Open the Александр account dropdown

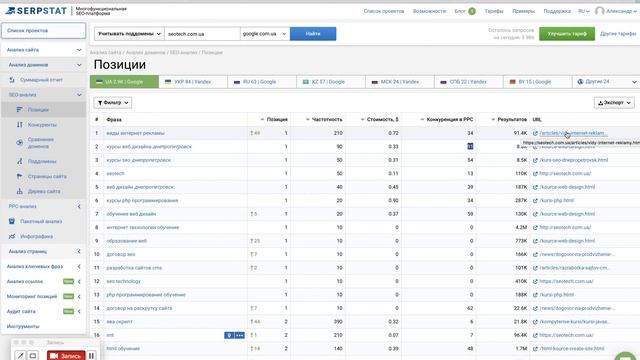pos(621,11)
